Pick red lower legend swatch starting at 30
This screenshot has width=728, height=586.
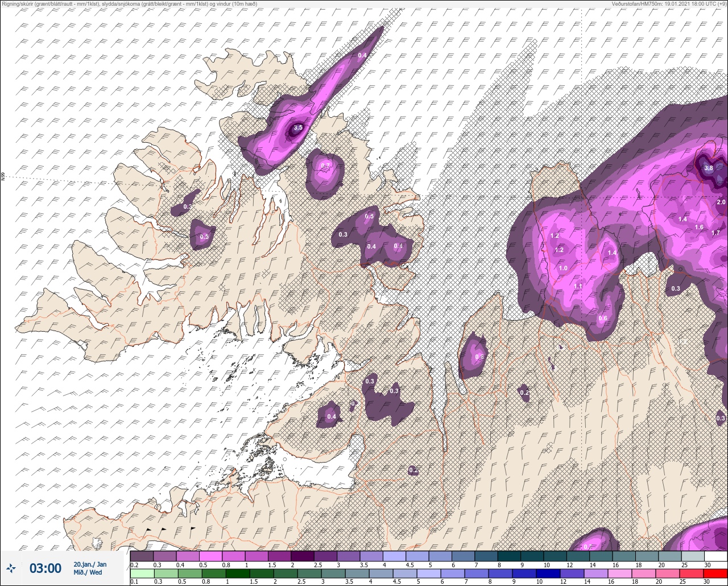(x=715, y=573)
